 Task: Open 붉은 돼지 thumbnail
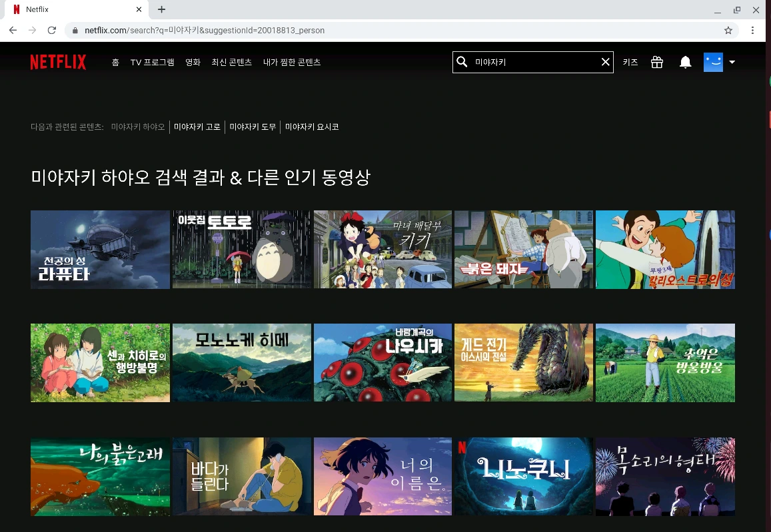[524, 250]
